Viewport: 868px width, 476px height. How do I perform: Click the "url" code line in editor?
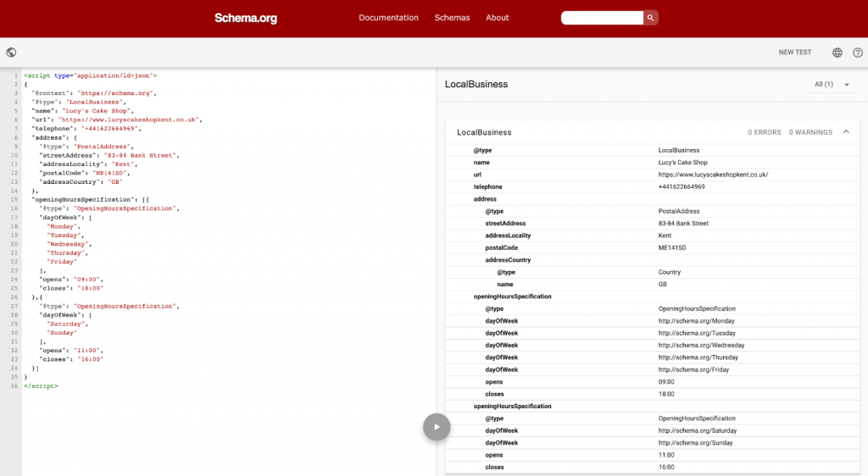(117, 120)
